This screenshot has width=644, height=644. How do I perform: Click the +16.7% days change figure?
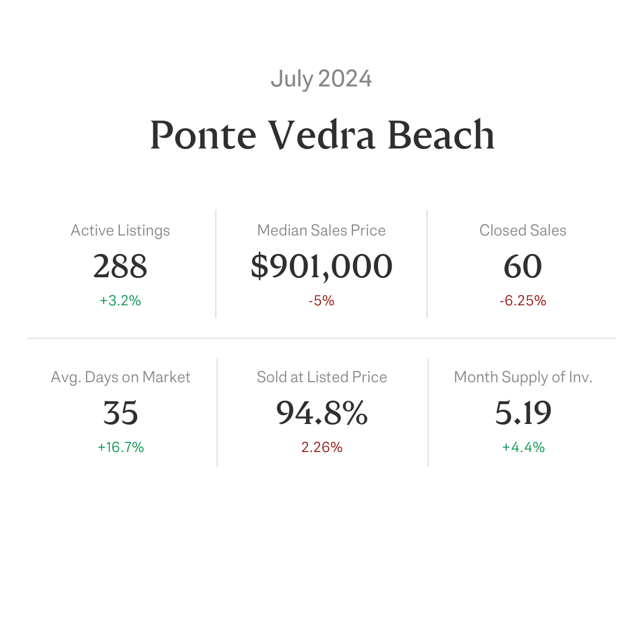point(120,447)
